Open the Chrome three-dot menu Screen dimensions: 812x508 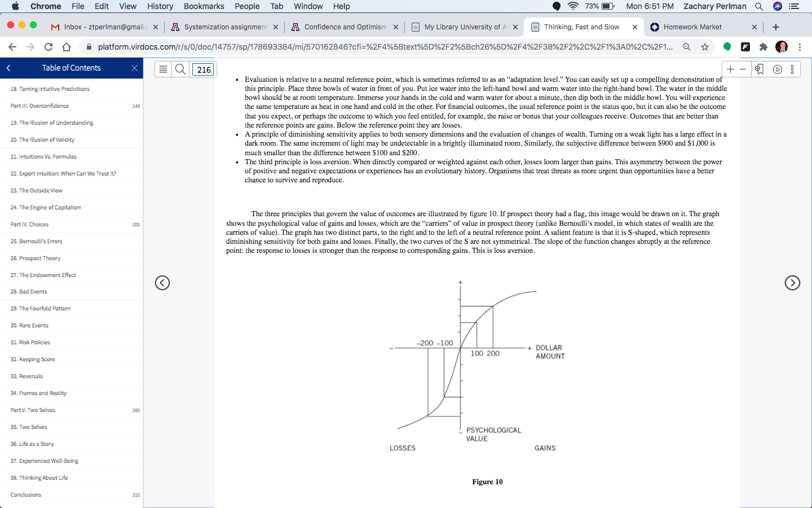[x=800, y=47]
